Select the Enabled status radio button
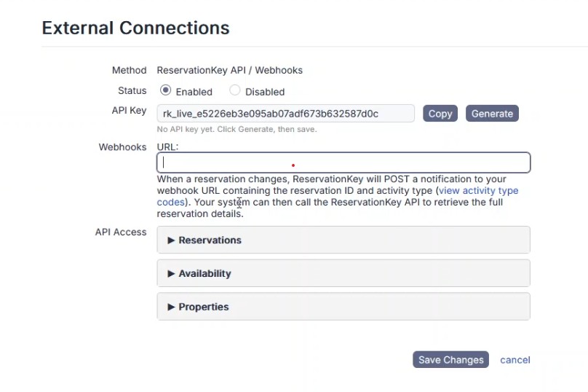This screenshot has height=392, width=588. pyautogui.click(x=165, y=91)
